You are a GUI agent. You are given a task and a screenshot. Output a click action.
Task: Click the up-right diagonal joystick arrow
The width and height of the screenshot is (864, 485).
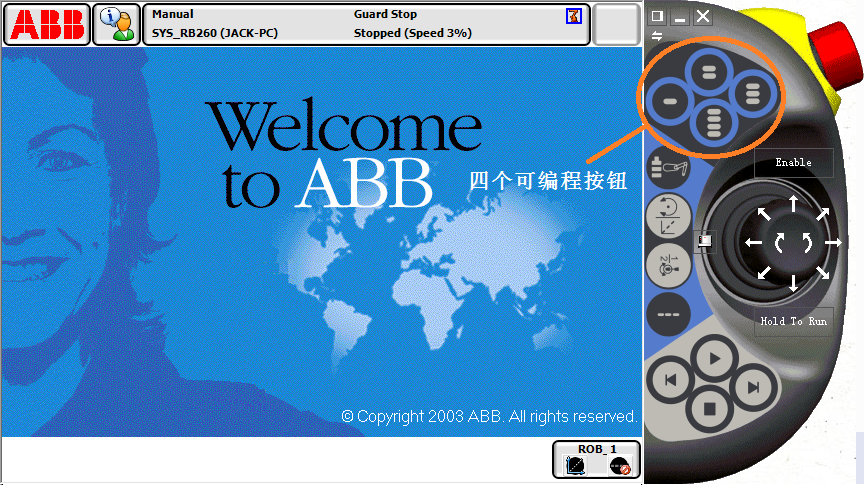(823, 214)
